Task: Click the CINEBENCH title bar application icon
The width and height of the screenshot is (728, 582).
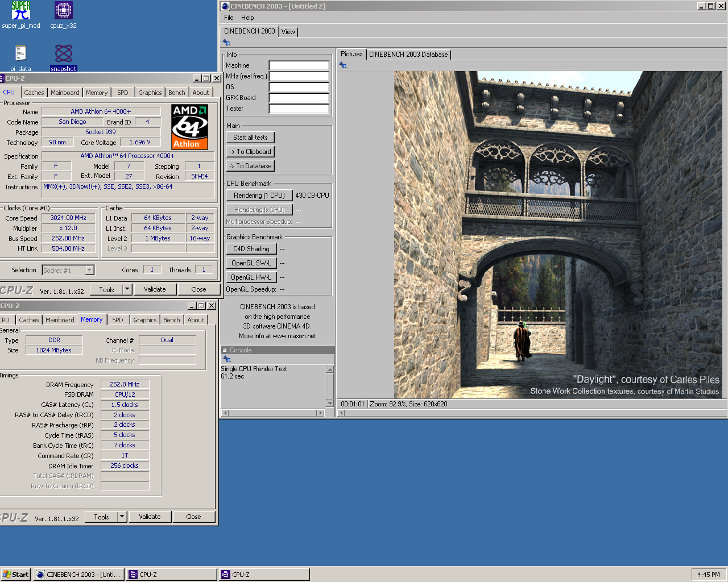Action: 225,6
